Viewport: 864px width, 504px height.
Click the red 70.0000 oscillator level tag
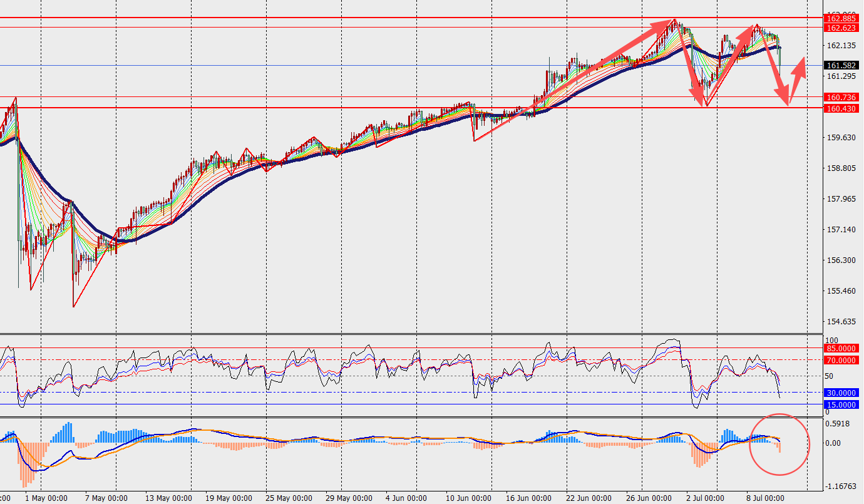click(841, 360)
